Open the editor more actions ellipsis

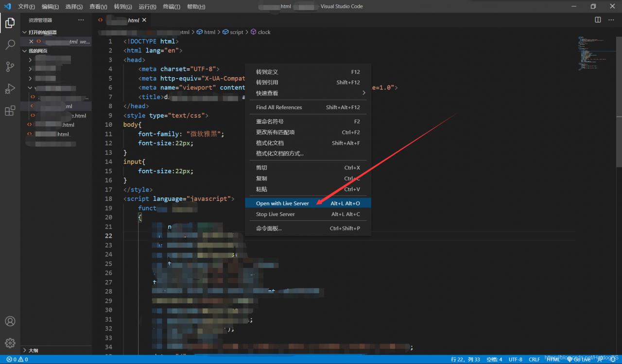(611, 20)
